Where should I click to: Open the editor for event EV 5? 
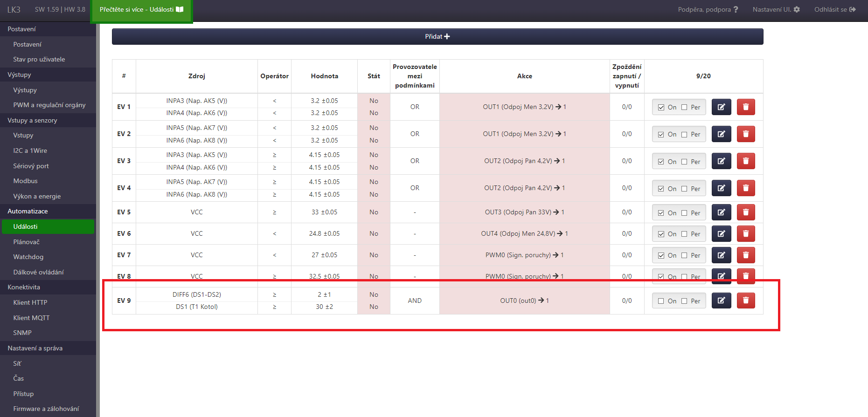pyautogui.click(x=721, y=212)
